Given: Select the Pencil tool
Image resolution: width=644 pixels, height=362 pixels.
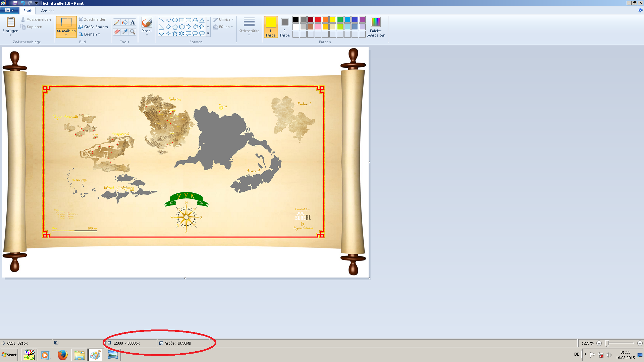Looking at the screenshot, I should [117, 22].
